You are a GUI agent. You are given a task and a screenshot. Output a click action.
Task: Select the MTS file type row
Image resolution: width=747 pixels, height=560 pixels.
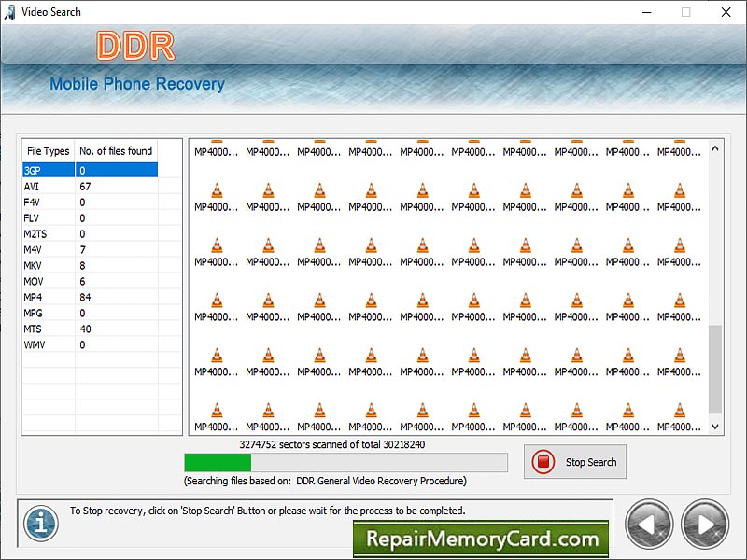pyautogui.click(x=90, y=329)
